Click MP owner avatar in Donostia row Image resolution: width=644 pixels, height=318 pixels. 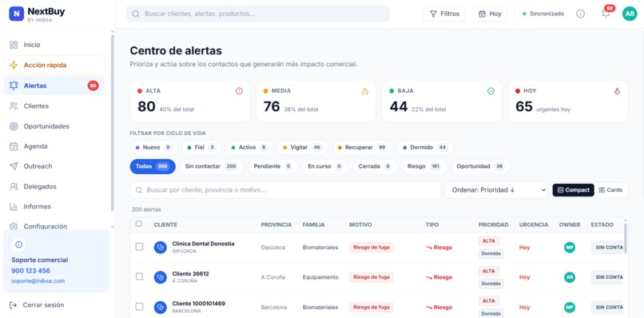click(569, 248)
